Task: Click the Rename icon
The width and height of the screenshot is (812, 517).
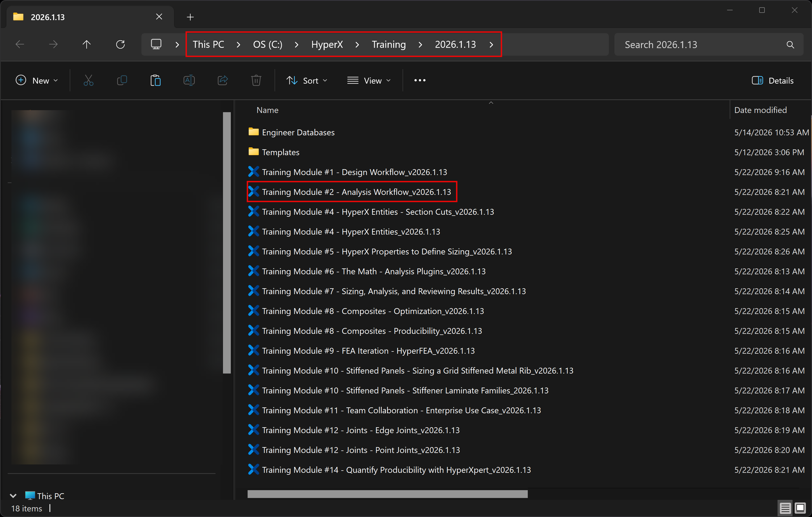Action: [x=189, y=80]
